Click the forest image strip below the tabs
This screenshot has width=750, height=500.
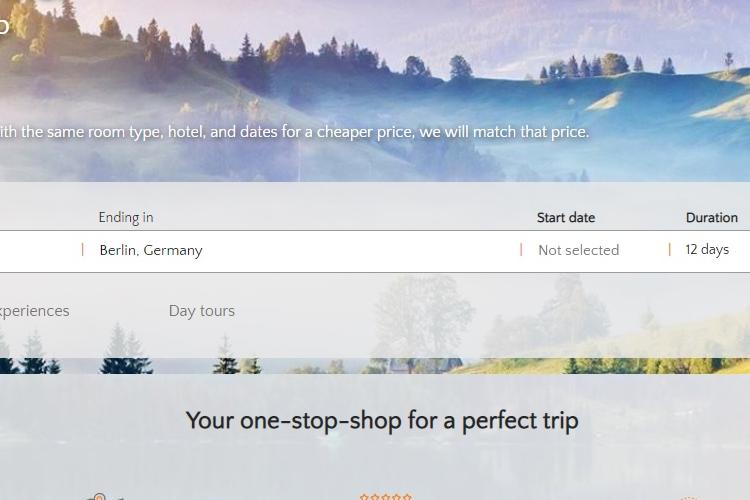pos(375,366)
